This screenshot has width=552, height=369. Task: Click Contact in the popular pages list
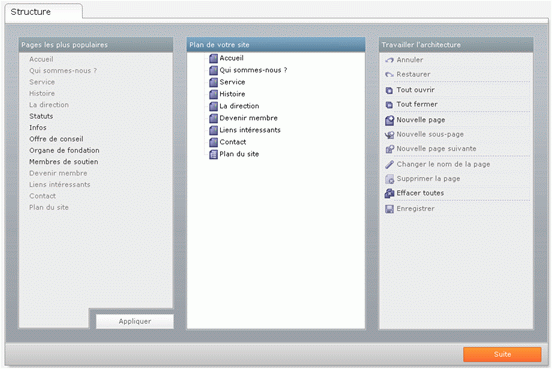click(43, 196)
